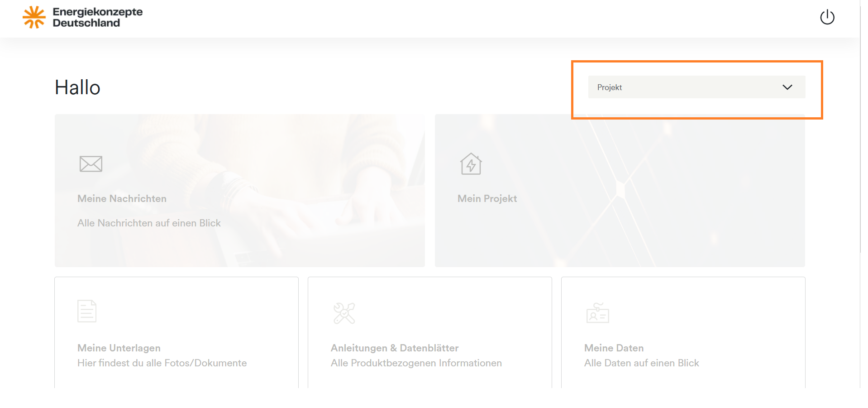Viewport: 868px width, 408px height.
Task: Click the ID card icon for Meine Daten
Action: click(598, 312)
